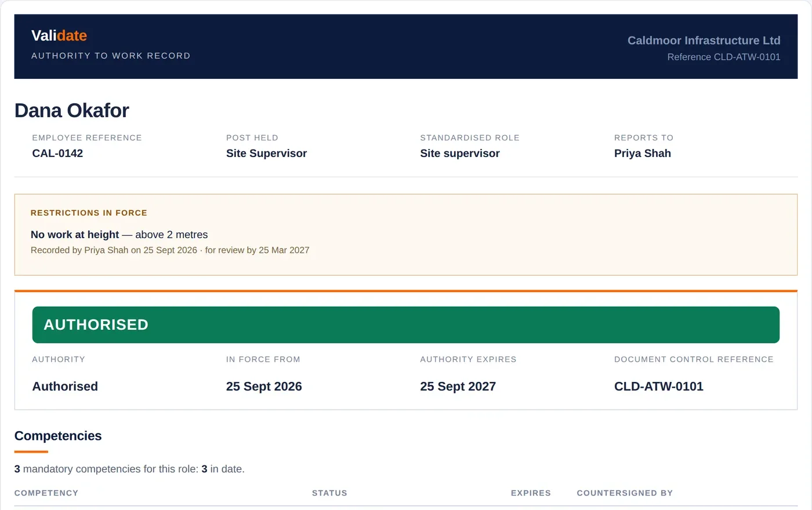
Task: Select the In Force From date 25 Sept 2026
Action: pos(264,387)
